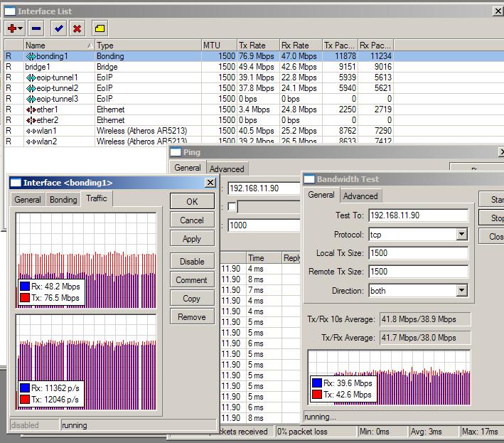Open Advanced tab in Bandwidth Test window
The image size is (504, 443).
(x=360, y=196)
